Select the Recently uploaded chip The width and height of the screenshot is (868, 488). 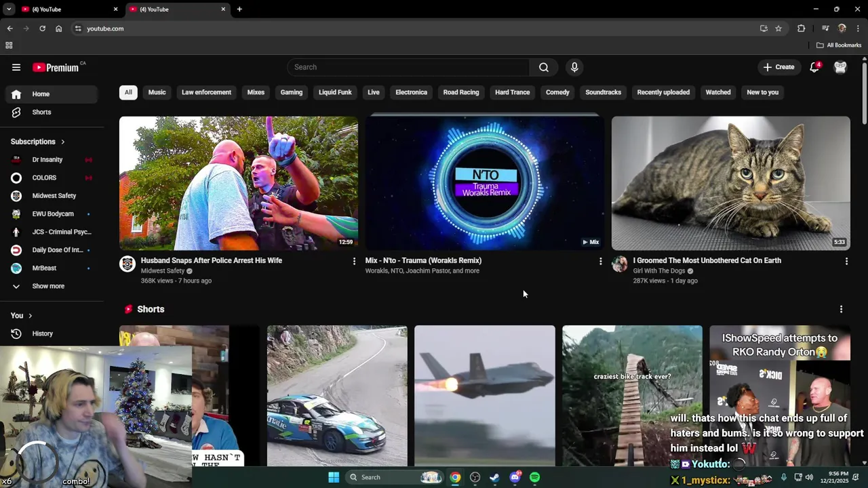[663, 92]
